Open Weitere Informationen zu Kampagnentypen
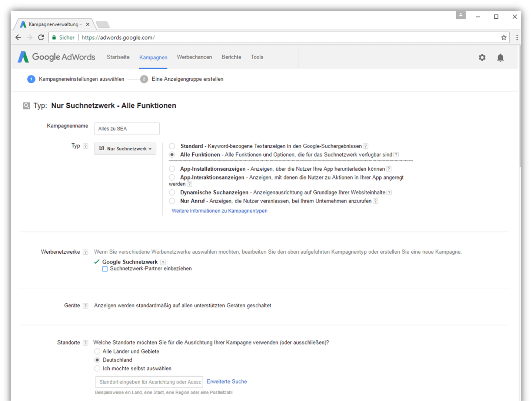 (x=219, y=211)
